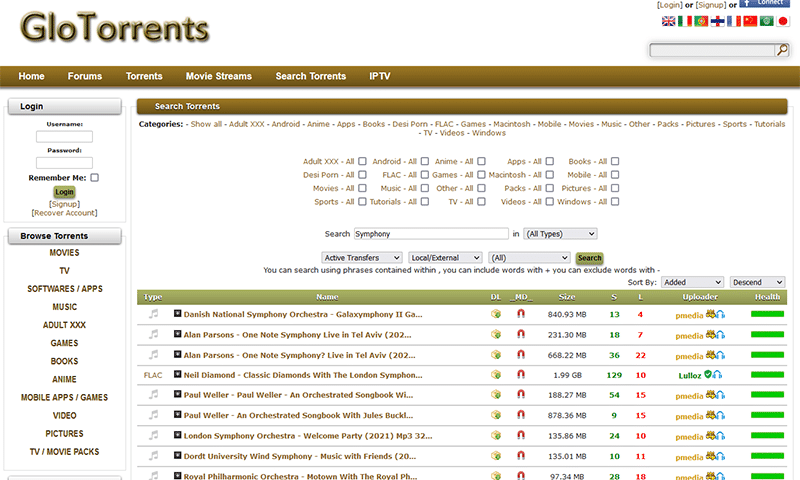Screen dimensions: 800x480
Task: Open Movie Streams in navigation bar
Action: (x=218, y=76)
